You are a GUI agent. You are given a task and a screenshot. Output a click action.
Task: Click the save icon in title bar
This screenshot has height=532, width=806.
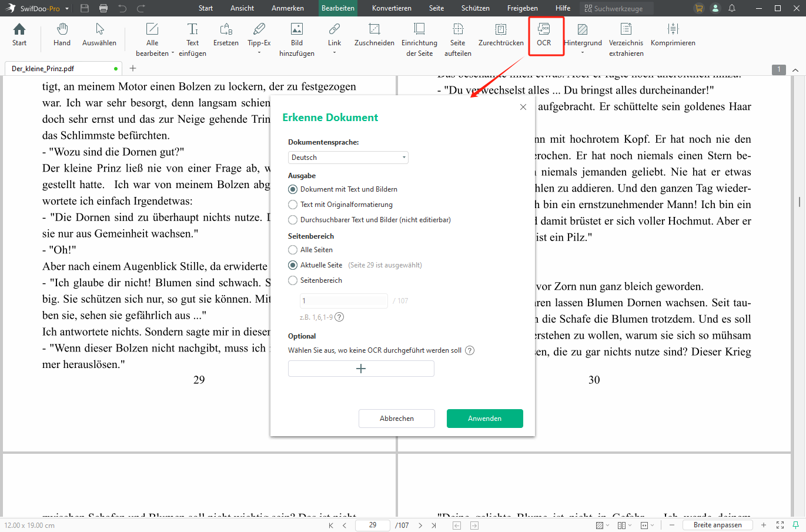85,8
